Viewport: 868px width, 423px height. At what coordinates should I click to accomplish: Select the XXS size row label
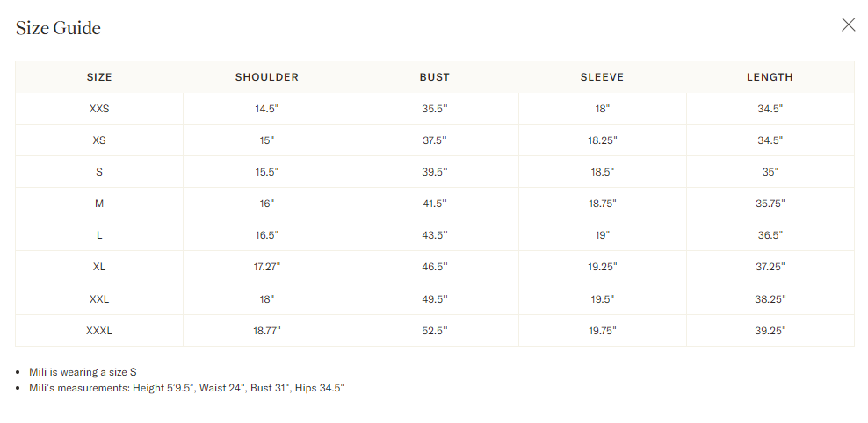[99, 109]
